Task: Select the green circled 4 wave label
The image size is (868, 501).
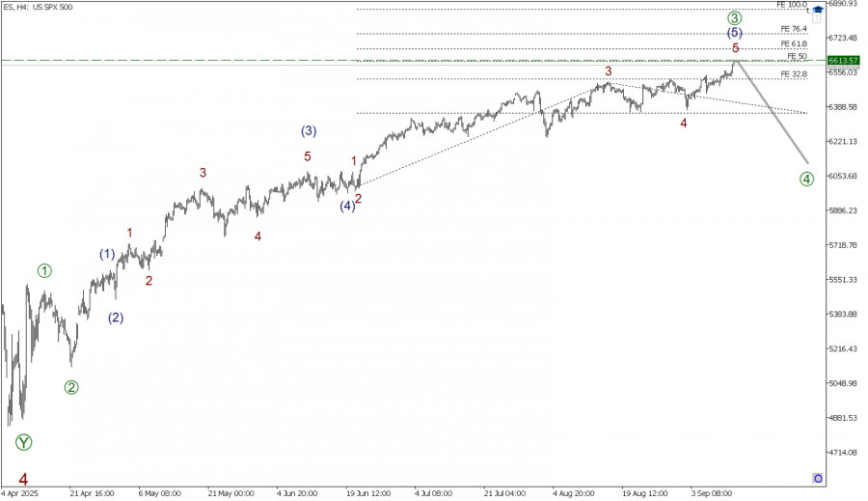Action: pos(807,179)
